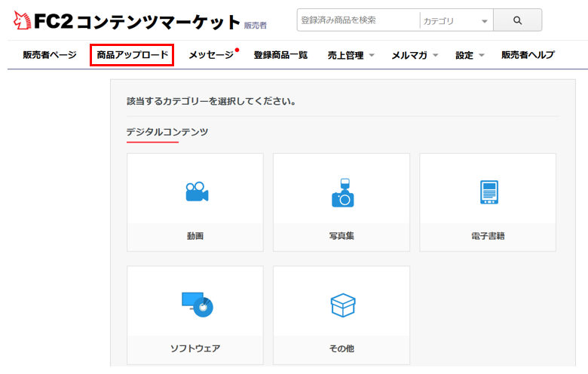Select the 動画 category label

tap(195, 236)
